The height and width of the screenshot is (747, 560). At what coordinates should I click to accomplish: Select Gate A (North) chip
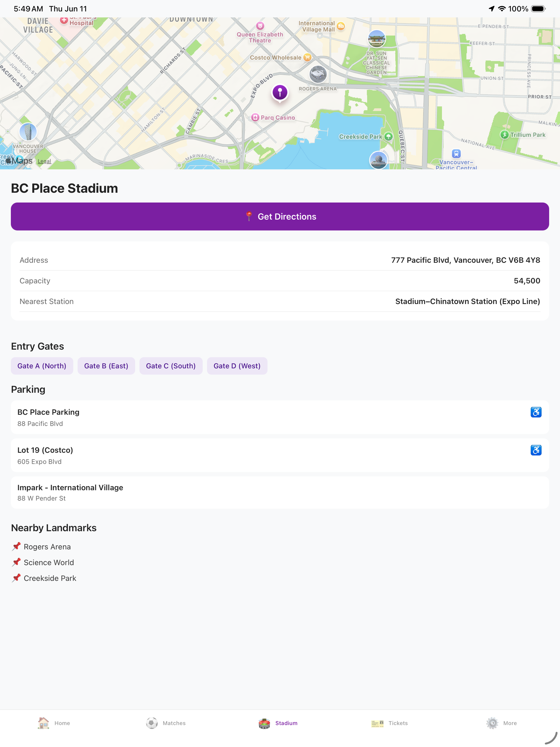click(42, 366)
